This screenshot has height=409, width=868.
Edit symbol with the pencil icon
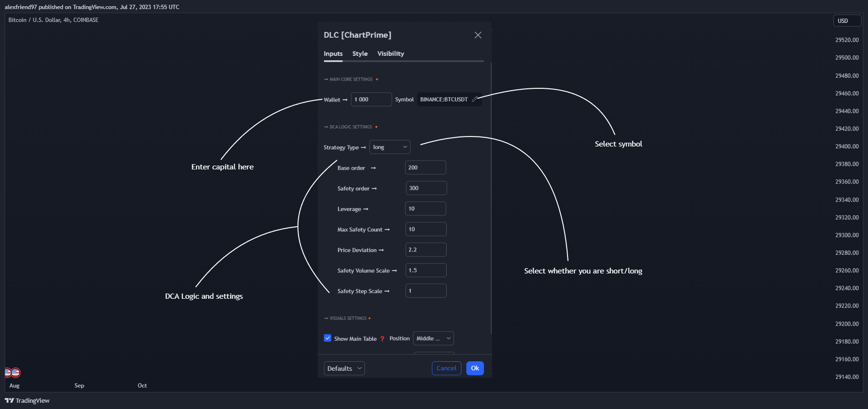(x=475, y=99)
